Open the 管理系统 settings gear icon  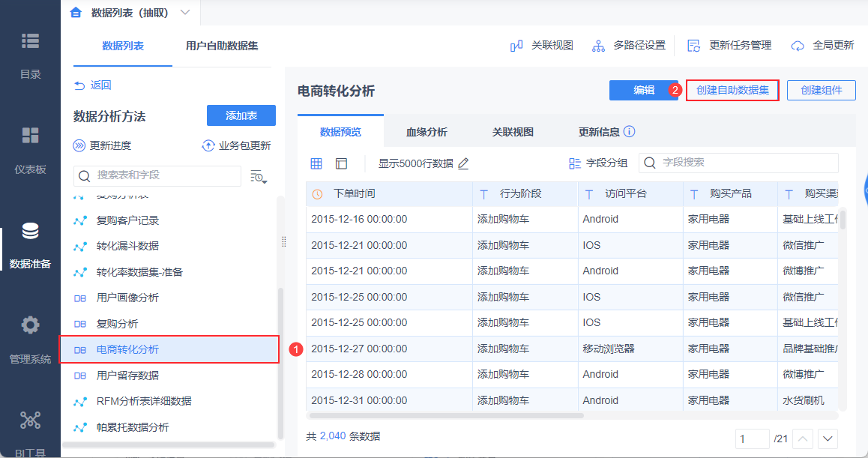tap(30, 325)
